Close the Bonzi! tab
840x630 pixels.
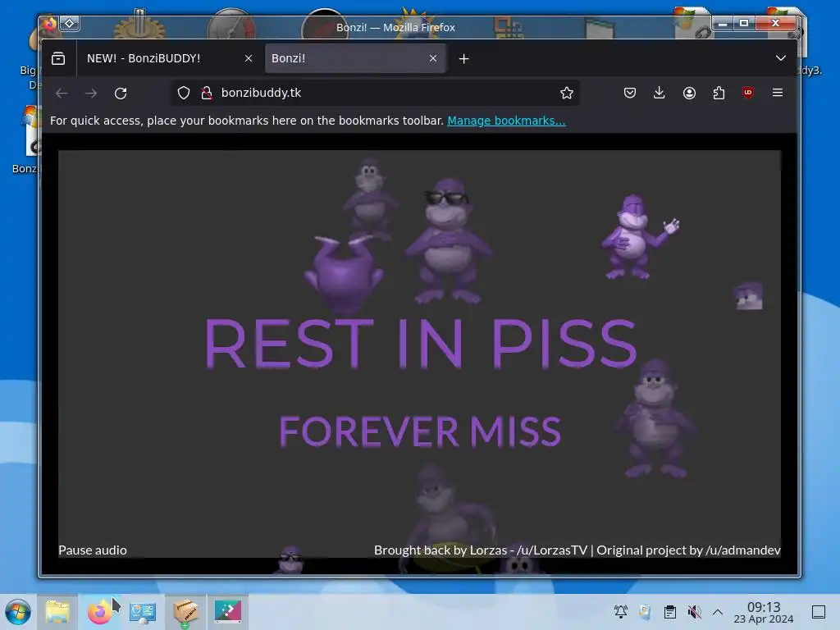click(x=433, y=58)
